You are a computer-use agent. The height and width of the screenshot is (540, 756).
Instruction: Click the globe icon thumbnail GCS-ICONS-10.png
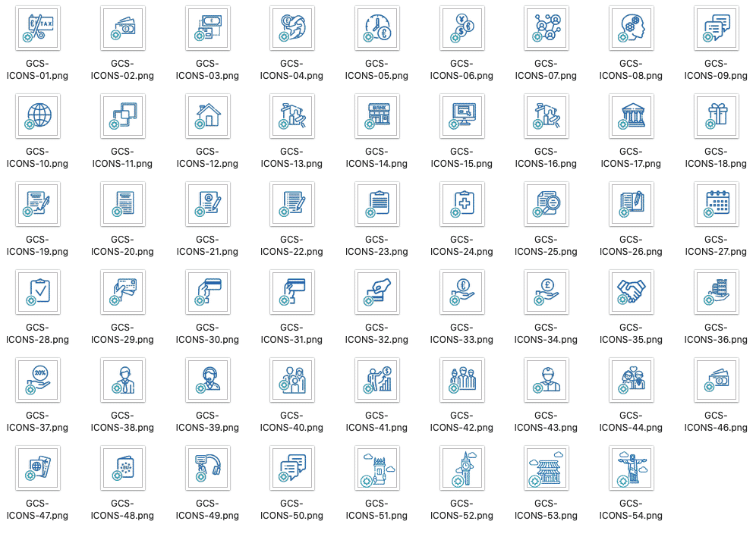pyautogui.click(x=38, y=116)
